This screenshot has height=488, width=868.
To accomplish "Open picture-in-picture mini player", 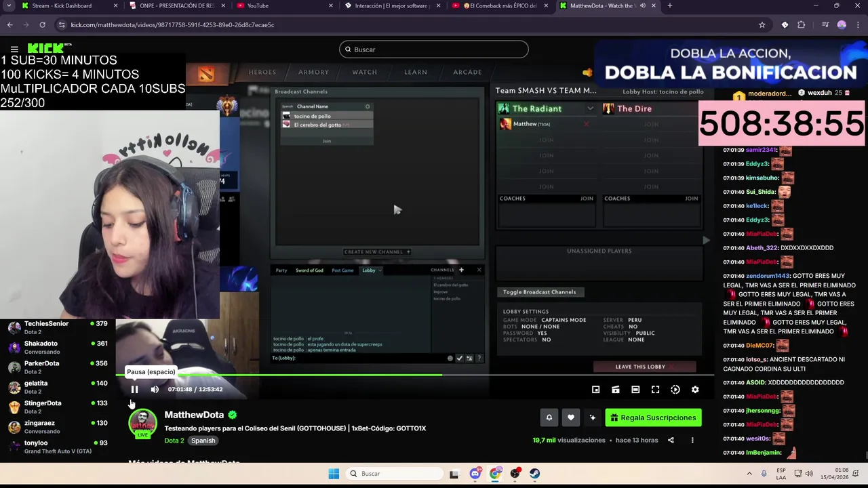I will (x=595, y=390).
